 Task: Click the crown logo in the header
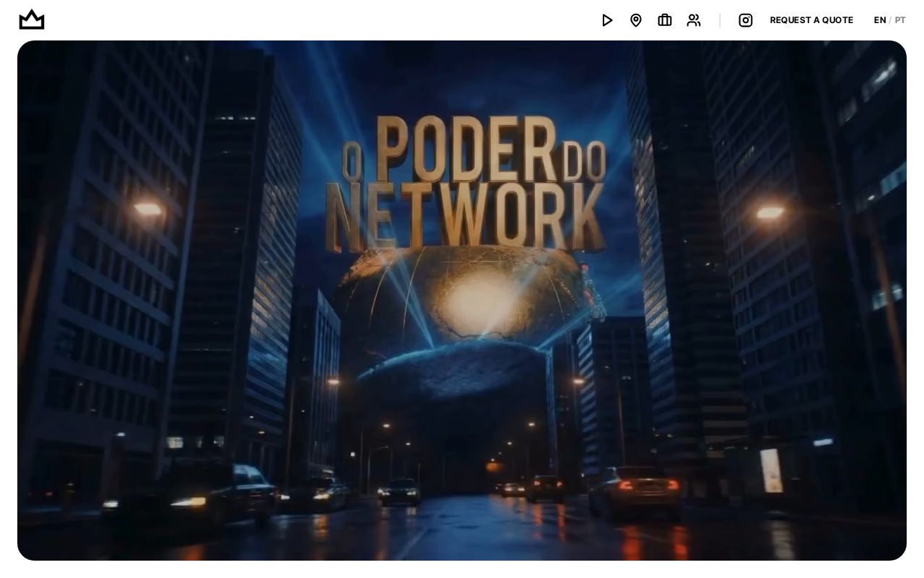click(x=32, y=20)
